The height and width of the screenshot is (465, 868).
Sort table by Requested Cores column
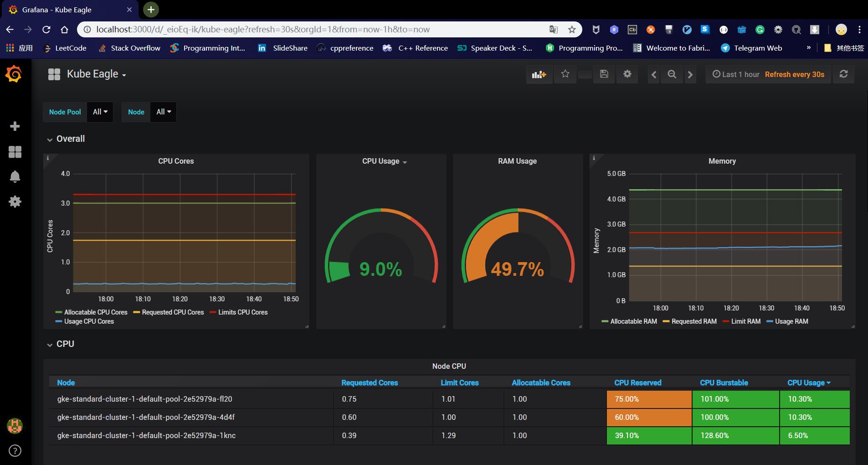tap(369, 383)
